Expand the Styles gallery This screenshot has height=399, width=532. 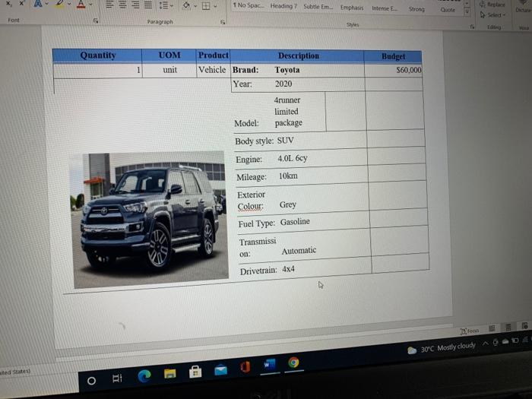467,12
